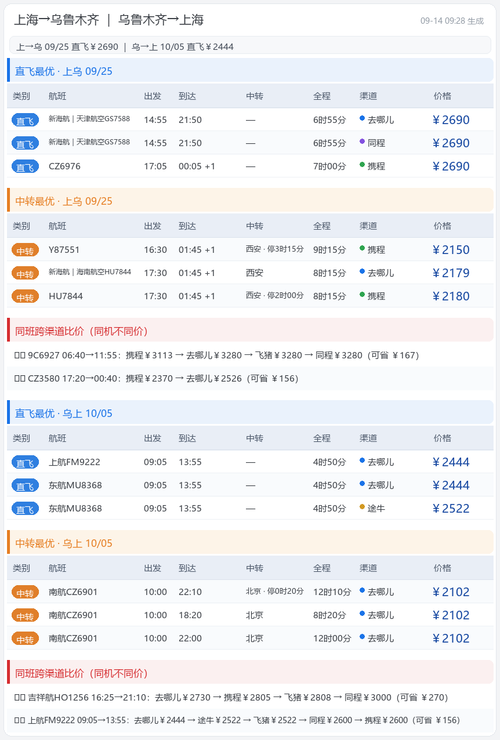Click the 中转 badge of CZ6901 arriving 22:10
Viewport: 500px width, 740px height.
pyautogui.click(x=25, y=592)
